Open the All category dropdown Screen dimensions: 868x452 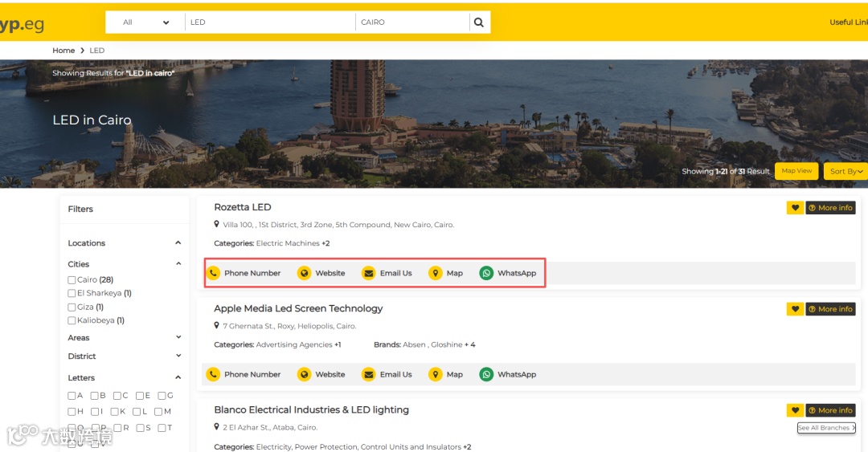click(145, 22)
